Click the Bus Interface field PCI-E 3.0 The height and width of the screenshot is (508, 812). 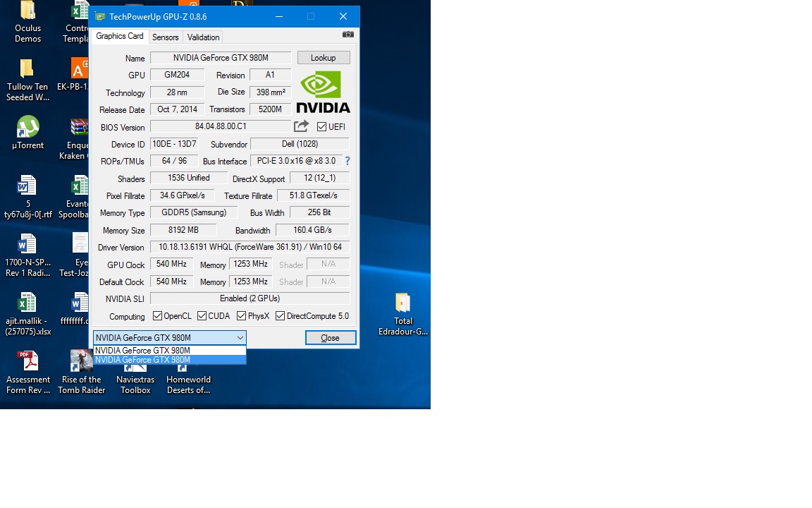pyautogui.click(x=296, y=161)
